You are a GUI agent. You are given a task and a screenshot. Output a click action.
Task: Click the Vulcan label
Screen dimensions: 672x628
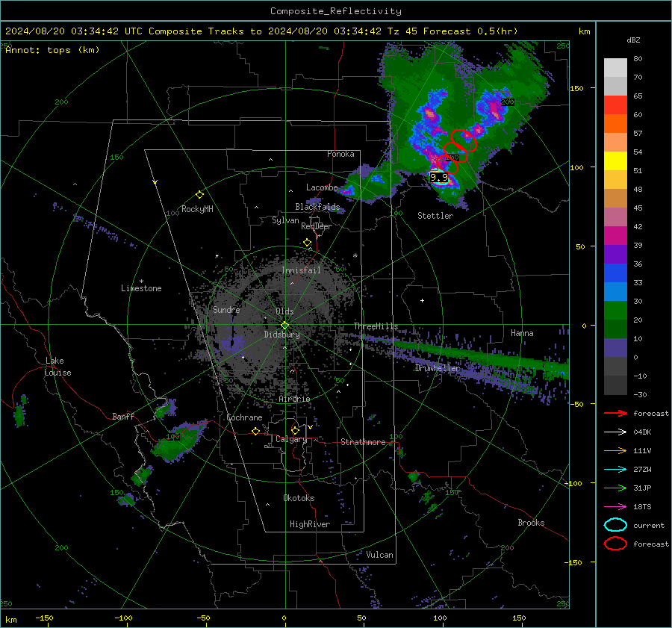coord(379,555)
